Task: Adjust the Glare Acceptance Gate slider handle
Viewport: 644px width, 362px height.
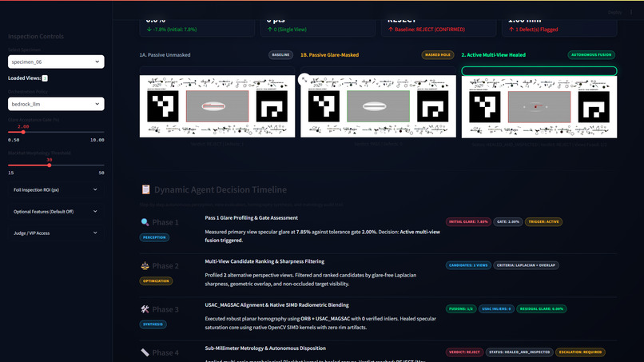Action: [23, 133]
